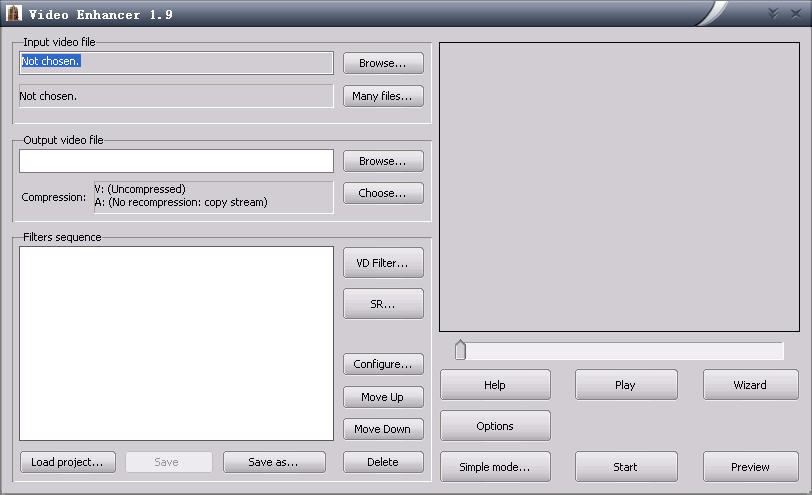Viewport: 812px width, 495px height.
Task: Click the preview seek slider thumb
Action: 460,350
